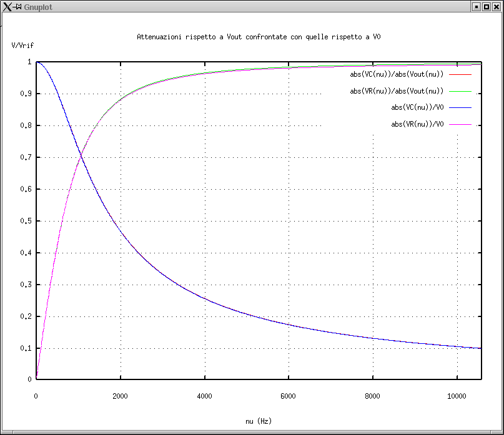504x435 pixels.
Task: Click the nu (Hz) x-axis label
Action: 259,421
